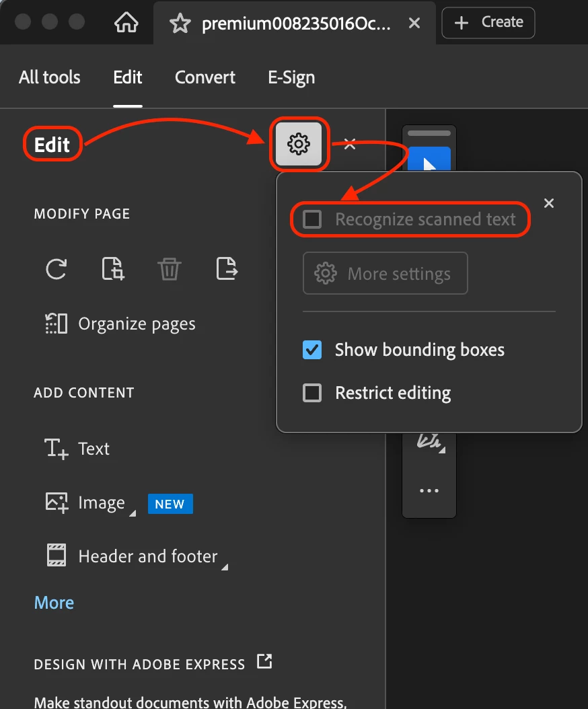Image resolution: width=588 pixels, height=709 pixels.
Task: Select the add Image tool
Action: 85,502
